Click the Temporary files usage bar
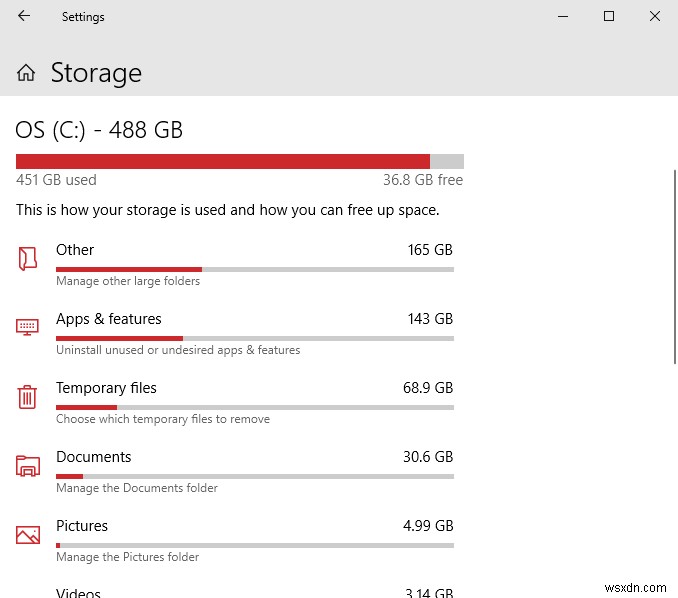 click(254, 407)
